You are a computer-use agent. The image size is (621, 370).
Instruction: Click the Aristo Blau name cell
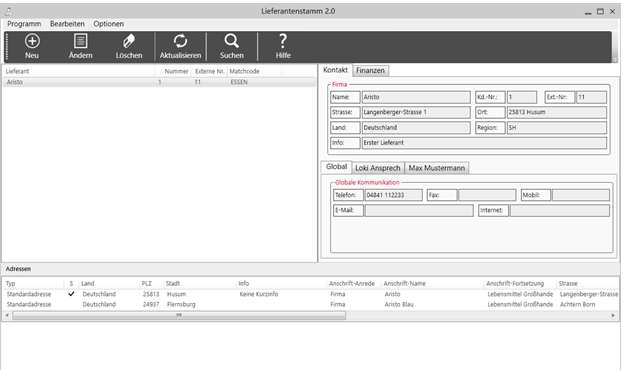tap(399, 304)
